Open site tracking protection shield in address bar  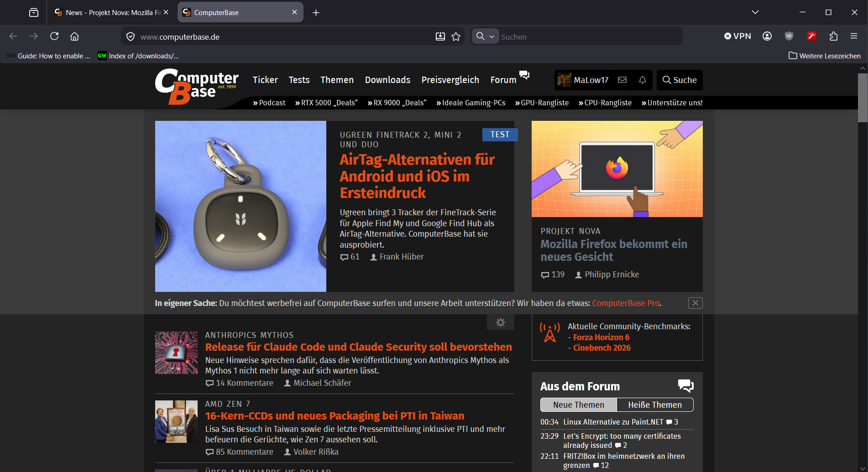[x=131, y=36]
